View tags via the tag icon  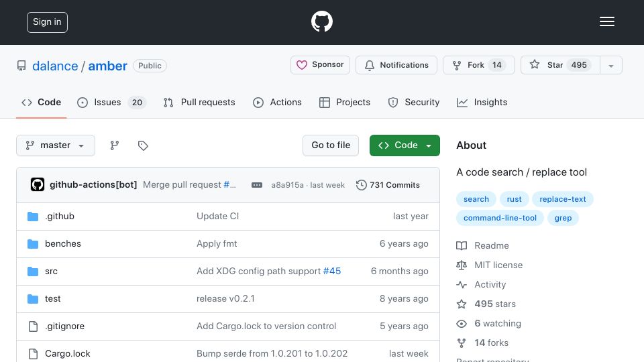143,145
